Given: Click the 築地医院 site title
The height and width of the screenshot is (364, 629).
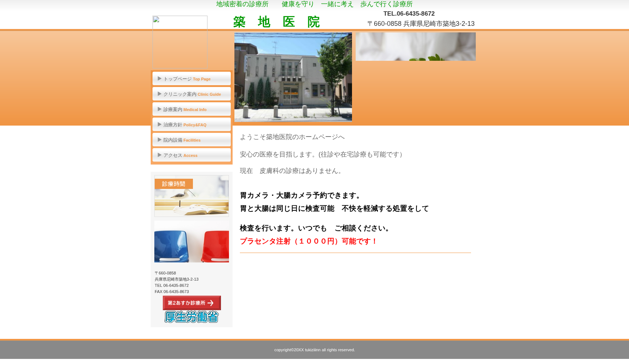Looking at the screenshot, I should click(x=277, y=22).
